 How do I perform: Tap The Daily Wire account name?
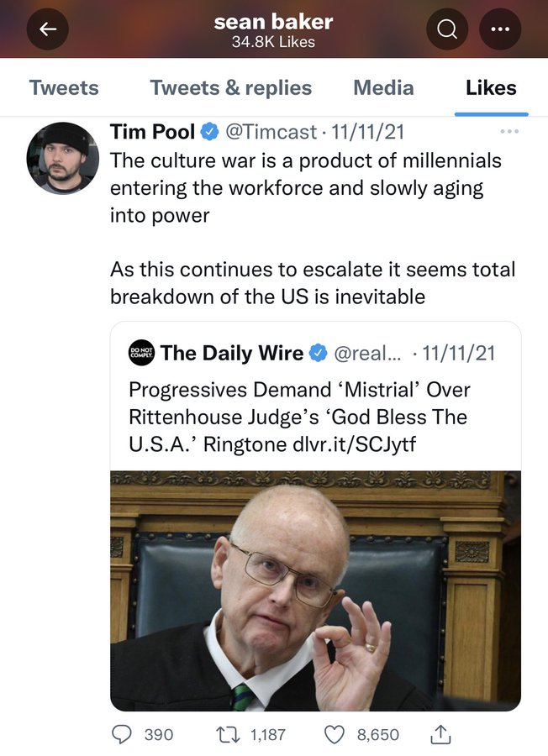coord(232,353)
